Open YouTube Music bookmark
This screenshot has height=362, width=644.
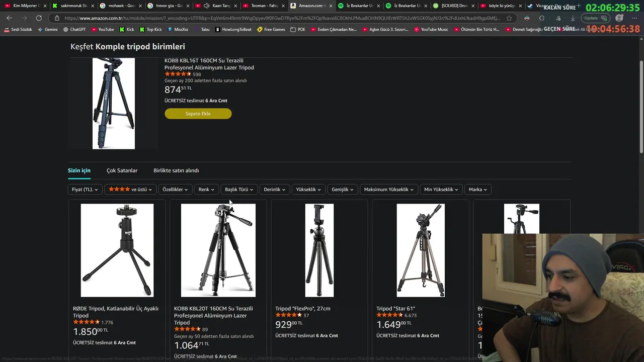431,30
